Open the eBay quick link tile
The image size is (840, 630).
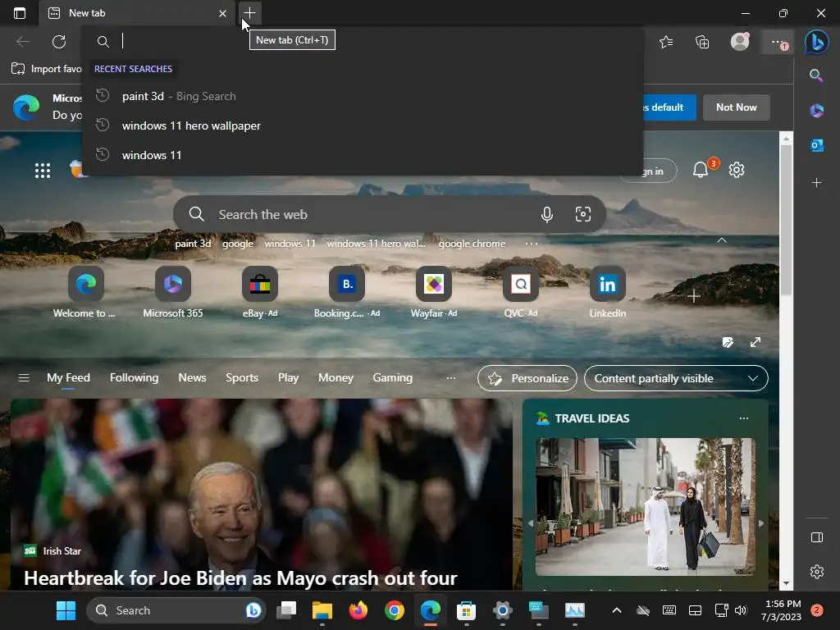tap(260, 292)
